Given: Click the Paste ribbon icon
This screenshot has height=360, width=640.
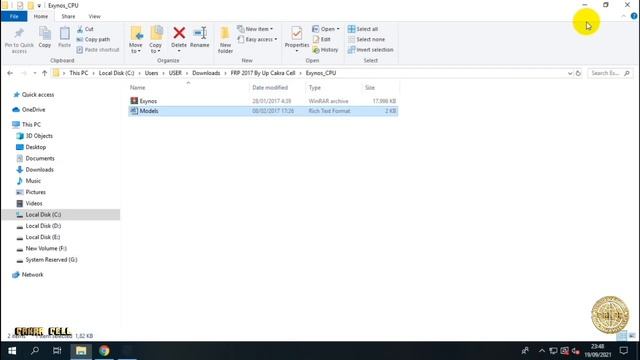Looking at the screenshot, I should click(64, 38).
